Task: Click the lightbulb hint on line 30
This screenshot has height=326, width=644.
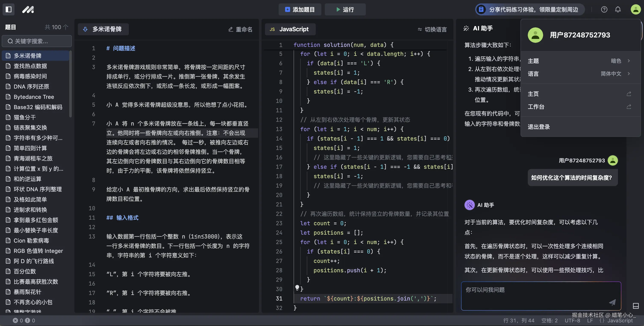Action: click(x=297, y=288)
